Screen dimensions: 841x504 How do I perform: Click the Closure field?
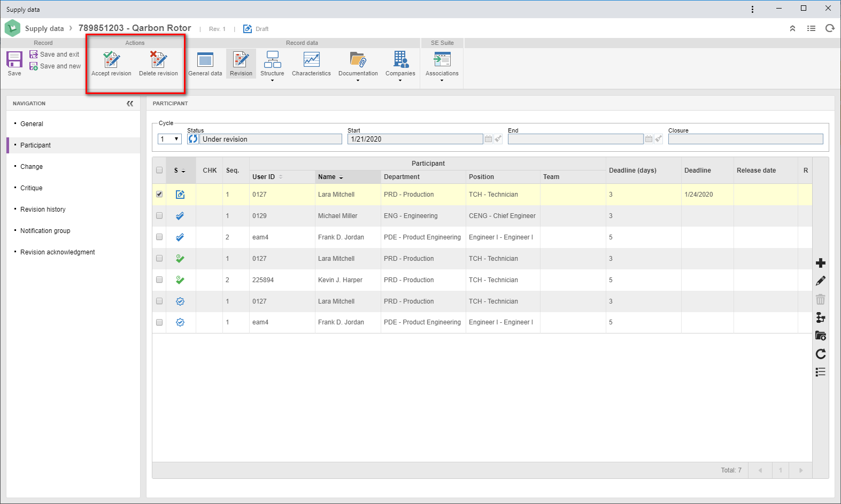(745, 139)
